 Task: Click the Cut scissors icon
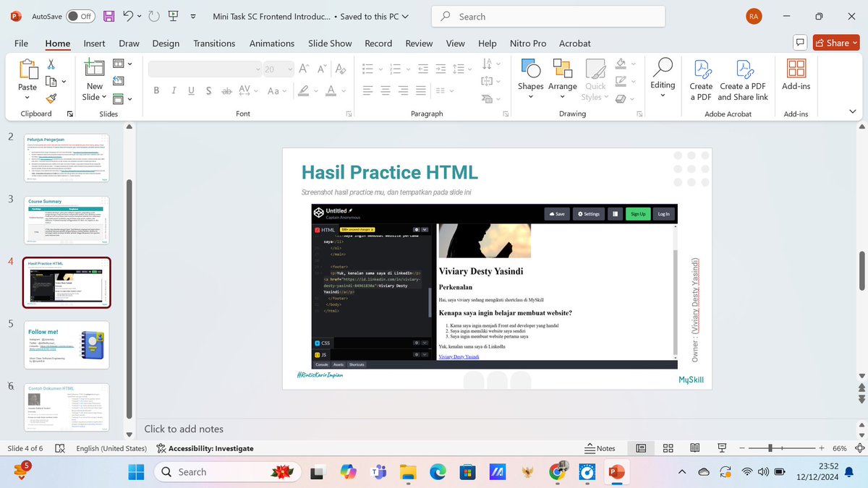pos(51,64)
